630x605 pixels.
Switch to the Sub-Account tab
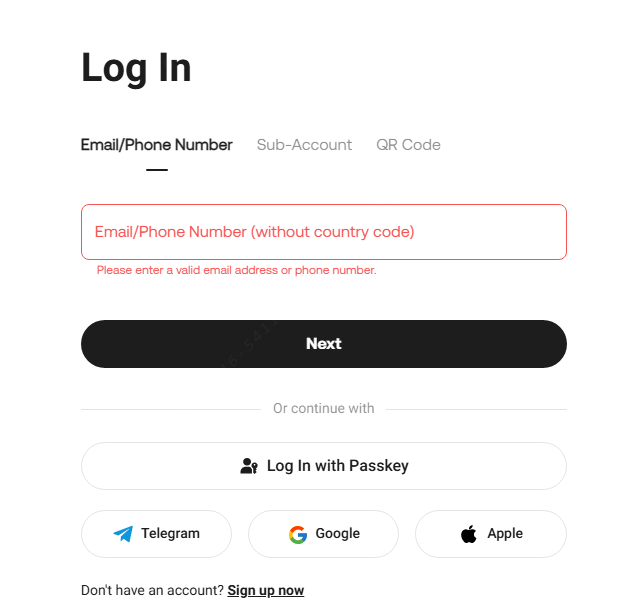tap(304, 145)
